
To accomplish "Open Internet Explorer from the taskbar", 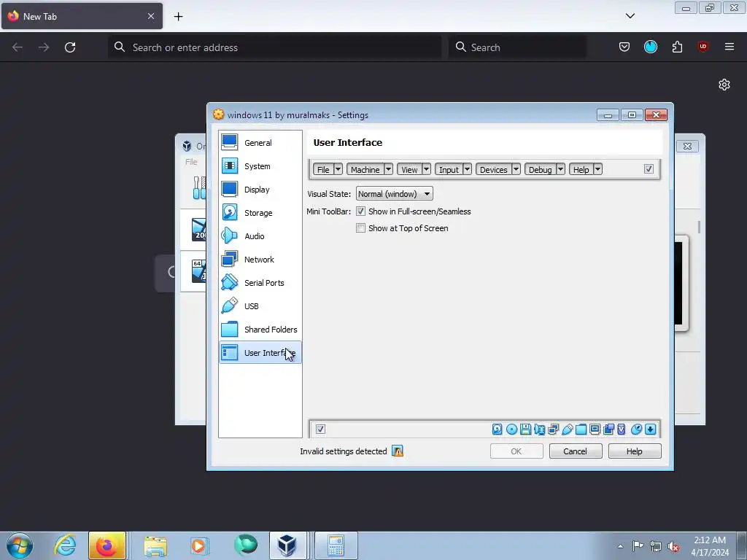I will click(65, 545).
